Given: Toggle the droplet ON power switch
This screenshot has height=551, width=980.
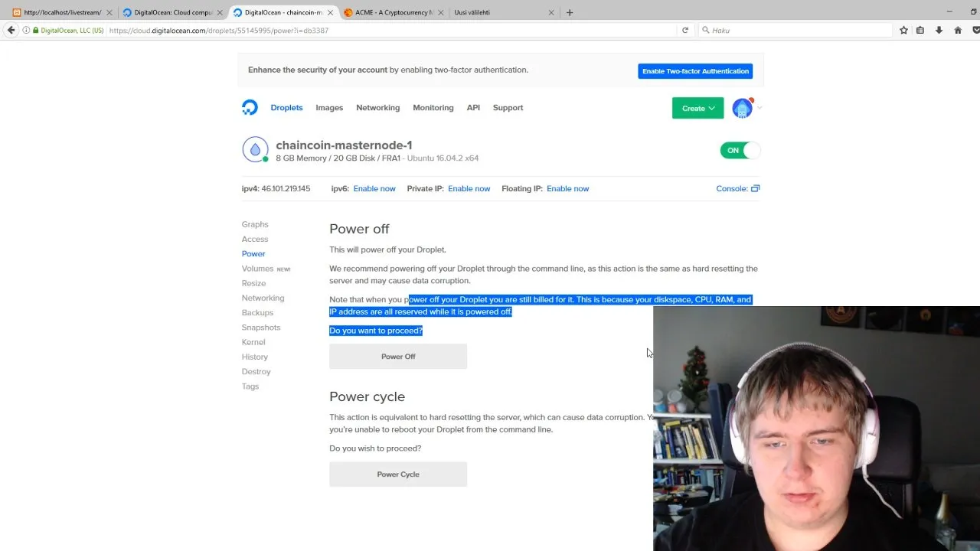Looking at the screenshot, I should (x=740, y=150).
